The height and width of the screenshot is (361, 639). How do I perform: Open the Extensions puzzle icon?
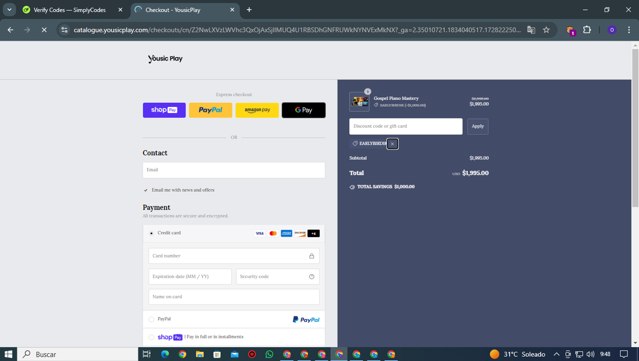click(587, 30)
